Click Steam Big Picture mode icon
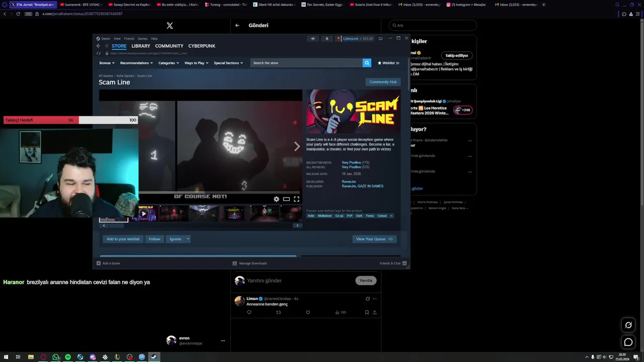Screen dimensions: 644x362 coord(380,38)
